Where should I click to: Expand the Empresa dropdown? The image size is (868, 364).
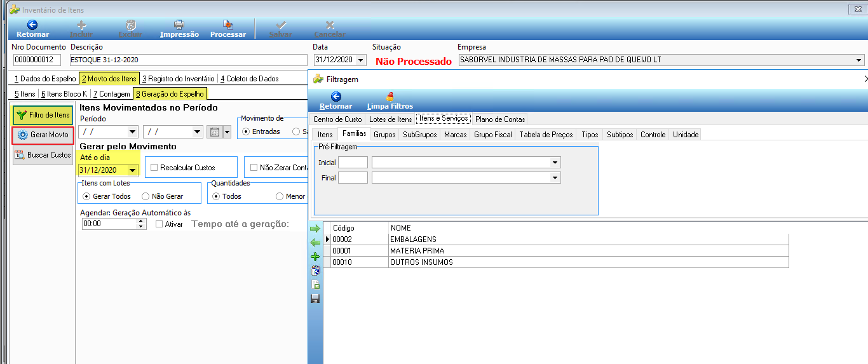point(859,60)
